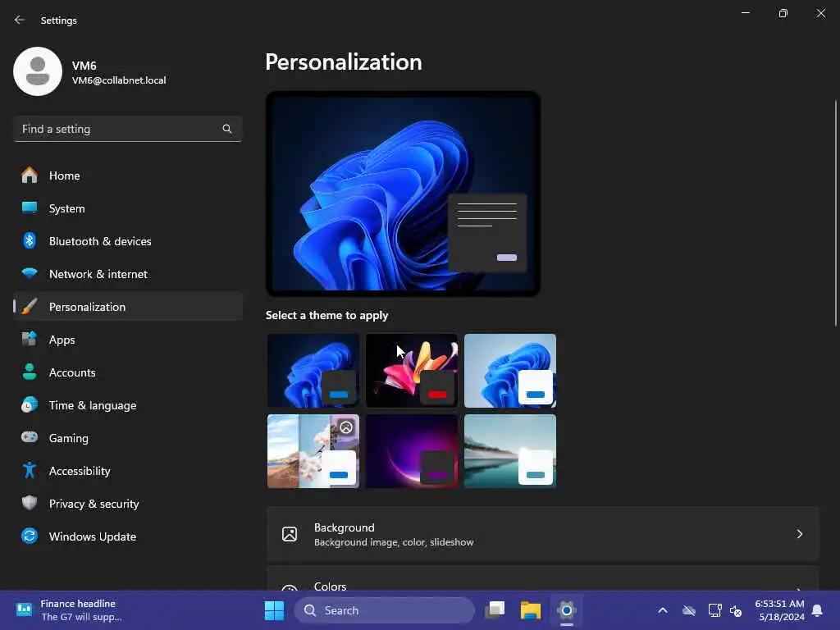
Task: Click the System monitor icon
Action: 30,208
